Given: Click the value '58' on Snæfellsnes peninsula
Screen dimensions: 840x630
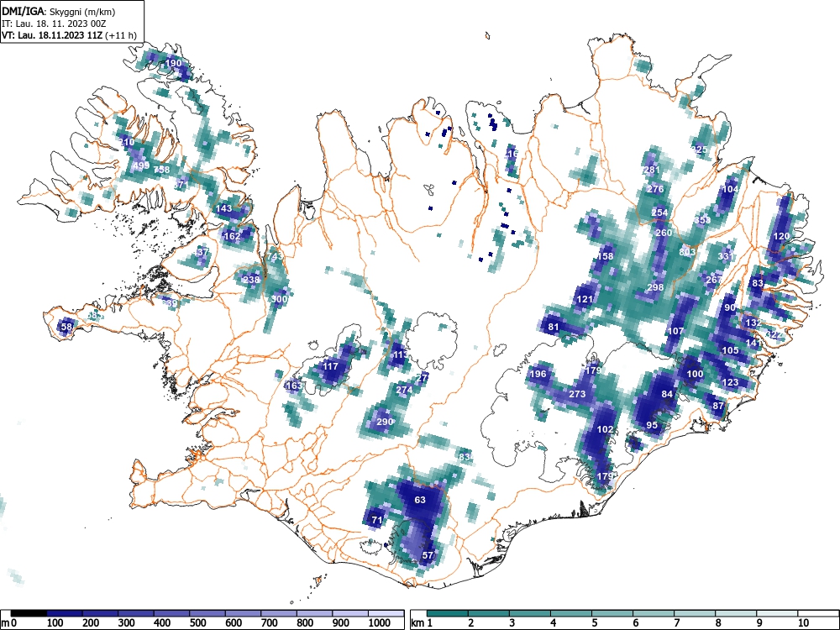Looking at the screenshot, I should [66, 327].
